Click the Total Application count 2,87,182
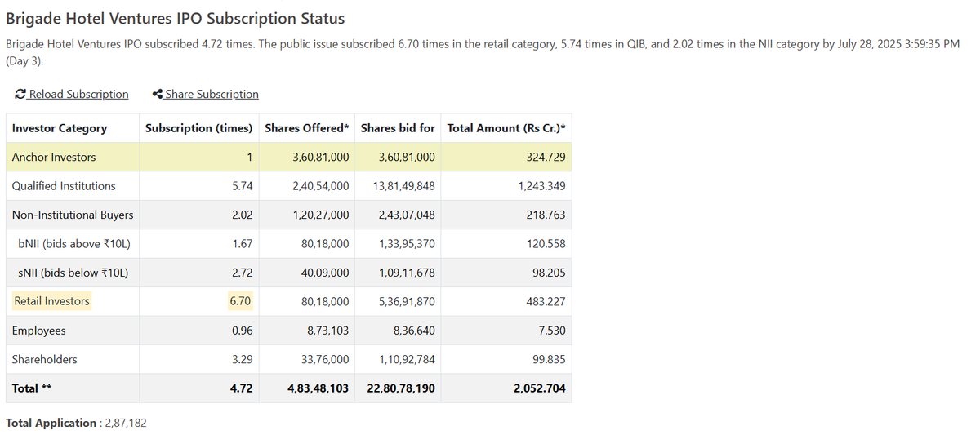 click(126, 423)
